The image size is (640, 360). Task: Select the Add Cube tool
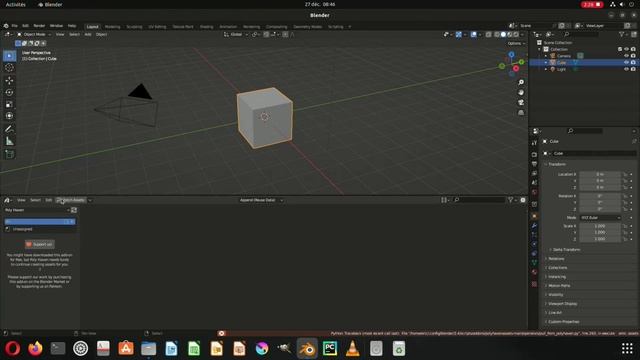(9, 154)
